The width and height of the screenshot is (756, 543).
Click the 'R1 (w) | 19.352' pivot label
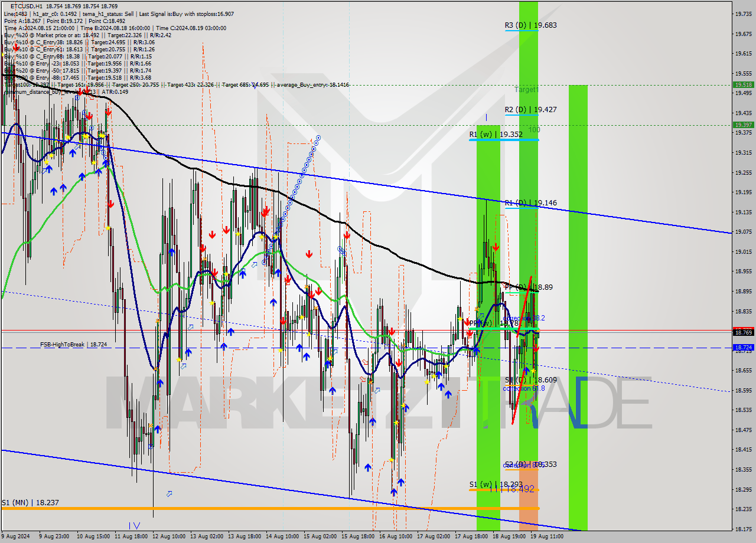pyautogui.click(x=496, y=135)
